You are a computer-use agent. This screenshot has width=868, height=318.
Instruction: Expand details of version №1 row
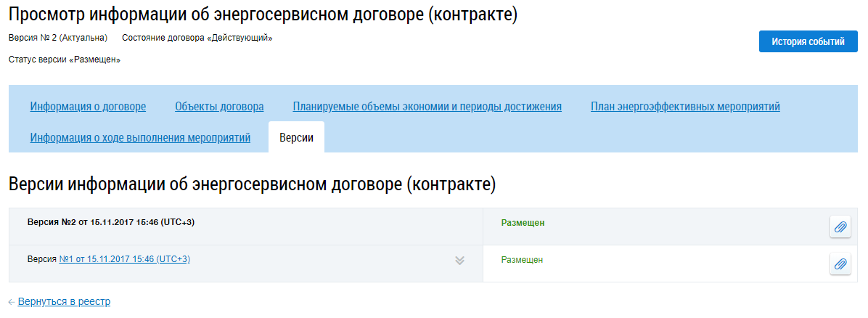pyautogui.click(x=459, y=261)
